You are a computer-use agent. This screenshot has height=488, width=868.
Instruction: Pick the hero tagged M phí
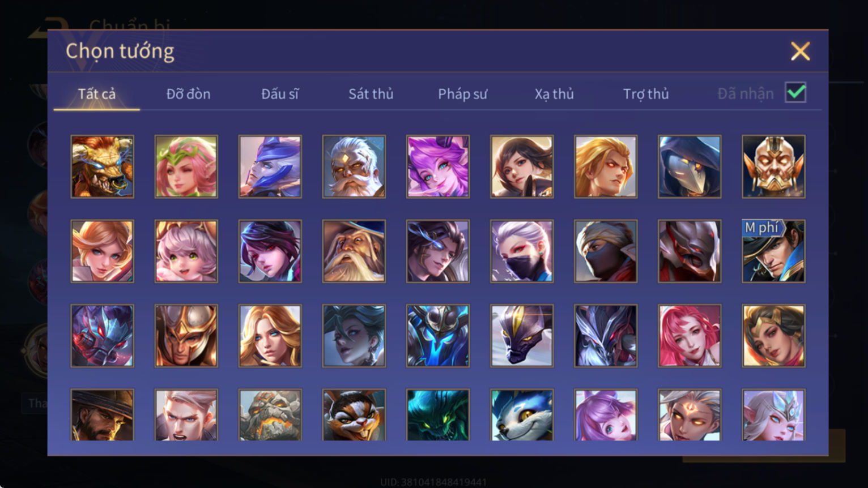773,251
